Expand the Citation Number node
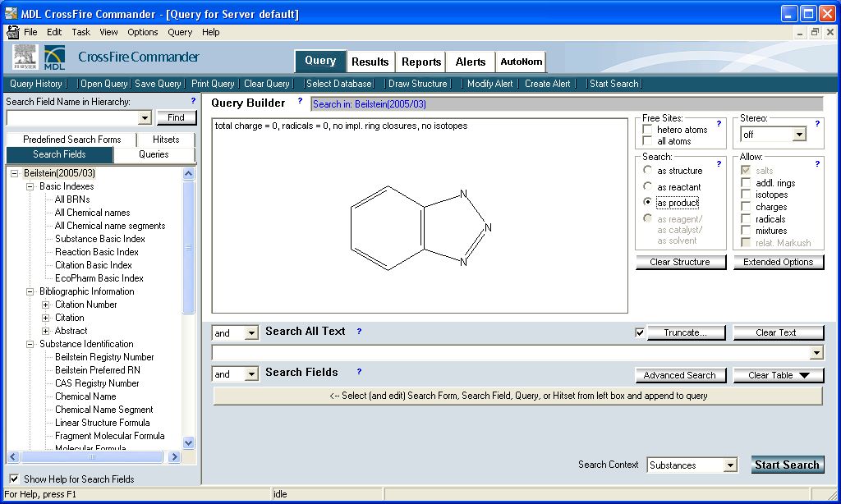The height and width of the screenshot is (504, 841). (46, 305)
